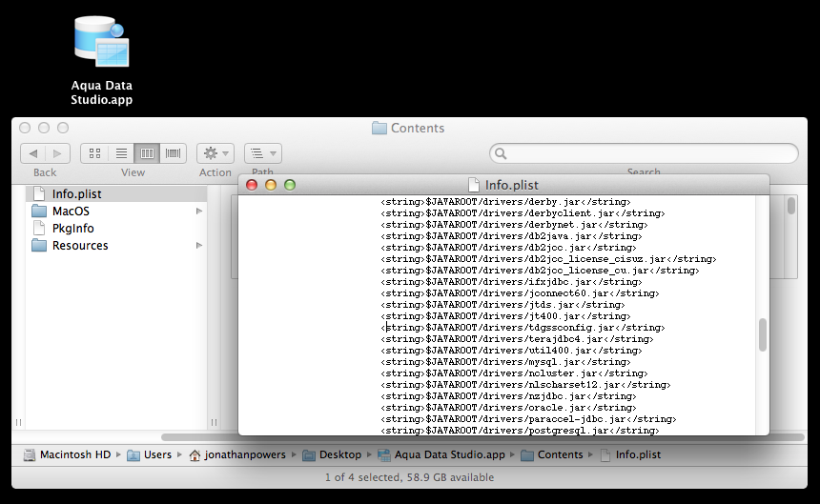Screen dimensions: 820x504
Task: Click the Info.plist document icon in column
Action: [39, 193]
